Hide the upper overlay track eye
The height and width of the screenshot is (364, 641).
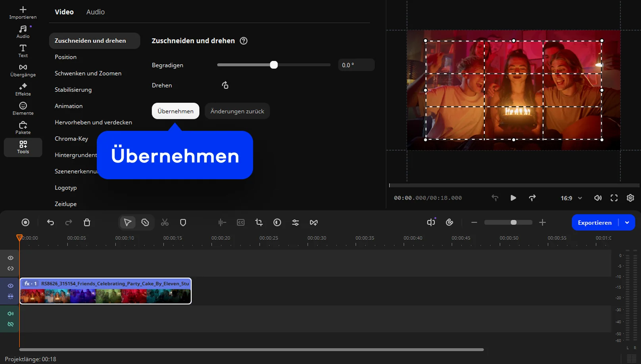[11, 258]
